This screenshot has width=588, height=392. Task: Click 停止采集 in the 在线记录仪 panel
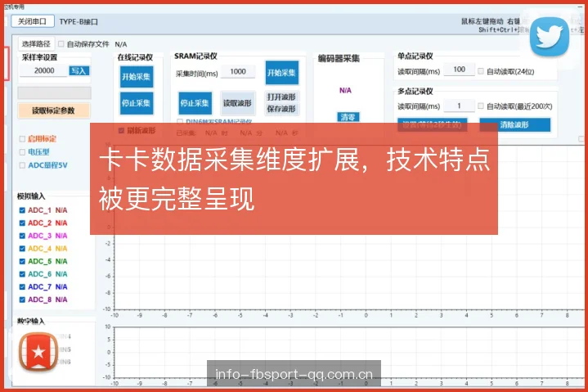click(136, 103)
